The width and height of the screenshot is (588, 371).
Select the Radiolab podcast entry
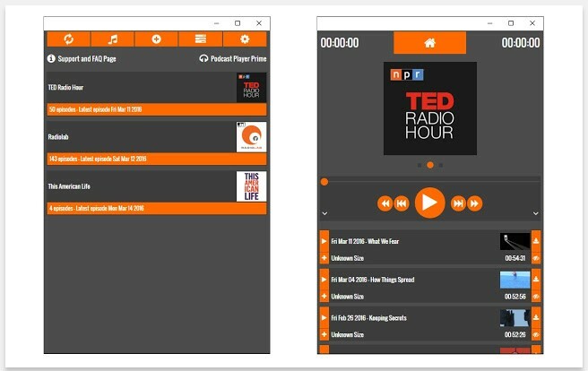point(157,143)
